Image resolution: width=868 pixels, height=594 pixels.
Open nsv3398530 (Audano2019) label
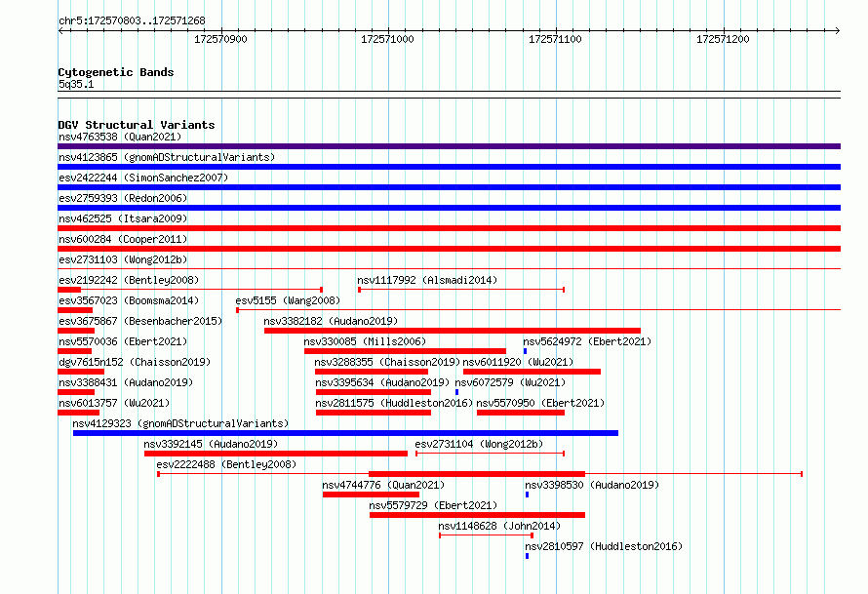pyautogui.click(x=592, y=485)
